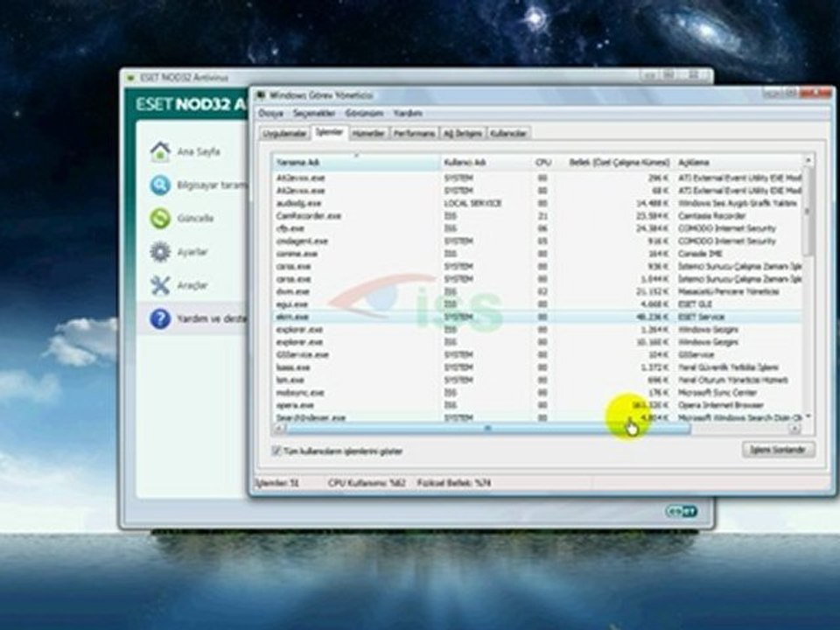Viewport: 840px width, 630px height.
Task: Select the lsm.exe process row
Action: (538, 380)
